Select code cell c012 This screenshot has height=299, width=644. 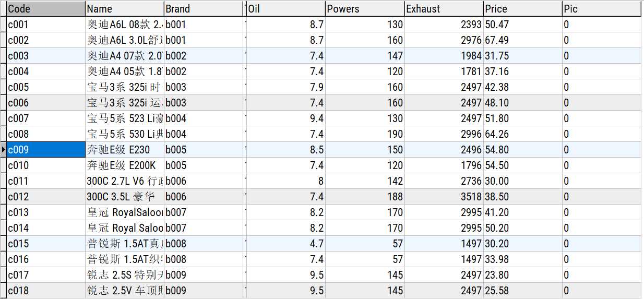[46, 197]
